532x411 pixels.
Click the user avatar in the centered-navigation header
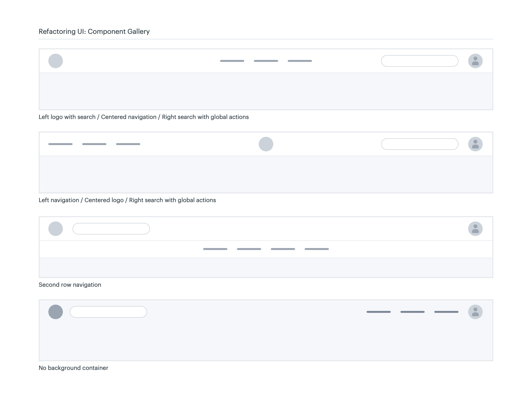(x=475, y=61)
